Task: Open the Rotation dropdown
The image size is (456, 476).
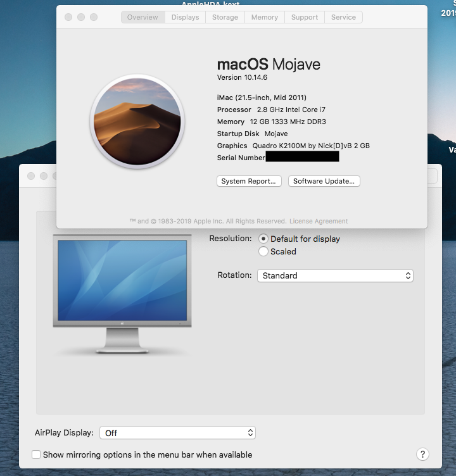Action: pyautogui.click(x=335, y=275)
